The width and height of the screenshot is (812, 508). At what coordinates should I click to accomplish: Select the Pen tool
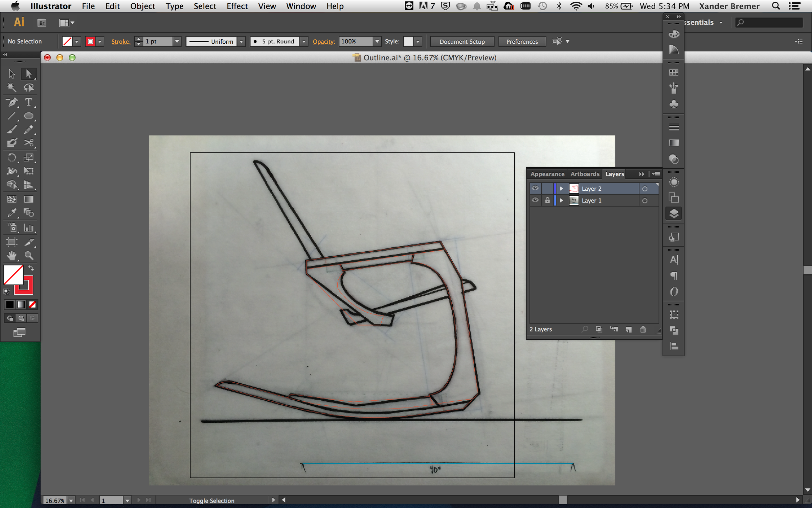point(12,102)
